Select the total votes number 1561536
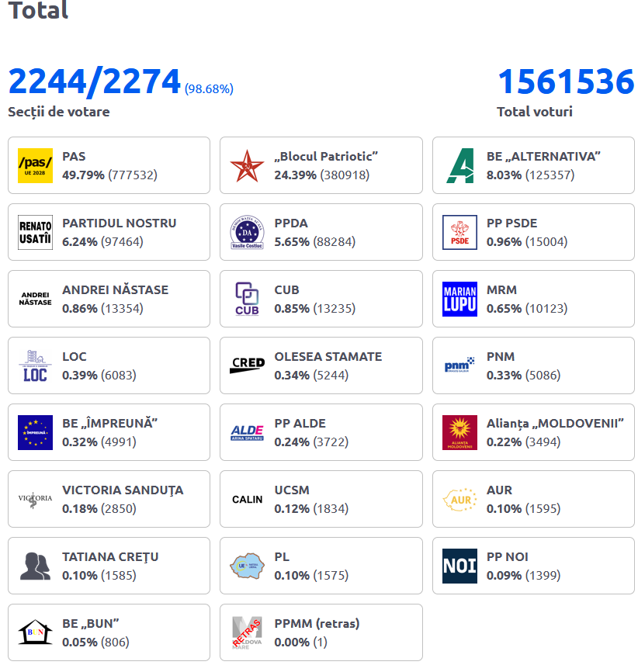638x672 pixels. coord(566,81)
